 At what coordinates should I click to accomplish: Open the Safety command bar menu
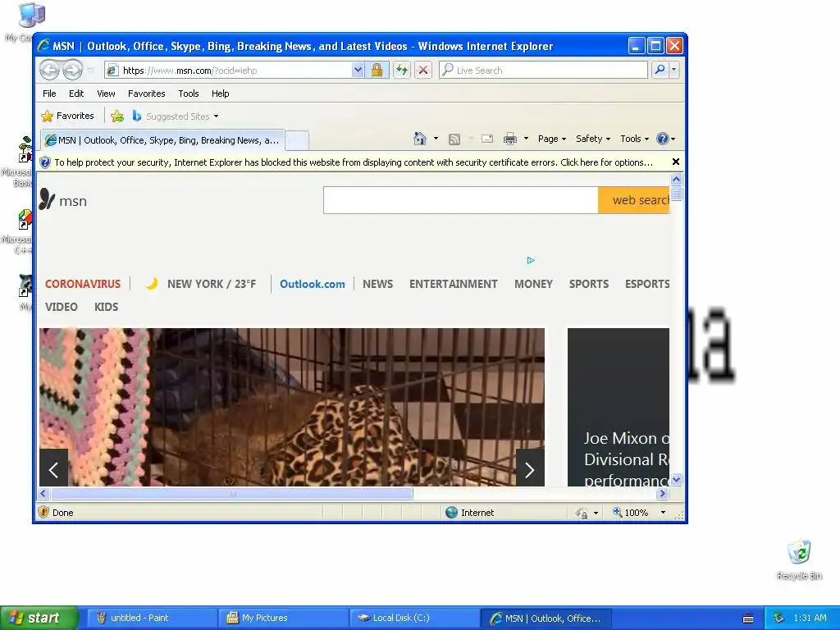(x=593, y=139)
